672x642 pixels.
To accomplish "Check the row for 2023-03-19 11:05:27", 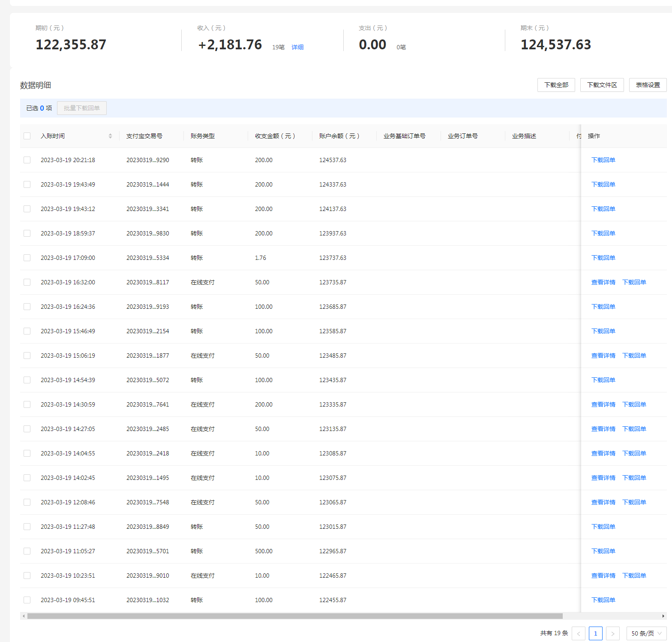I will (27, 551).
